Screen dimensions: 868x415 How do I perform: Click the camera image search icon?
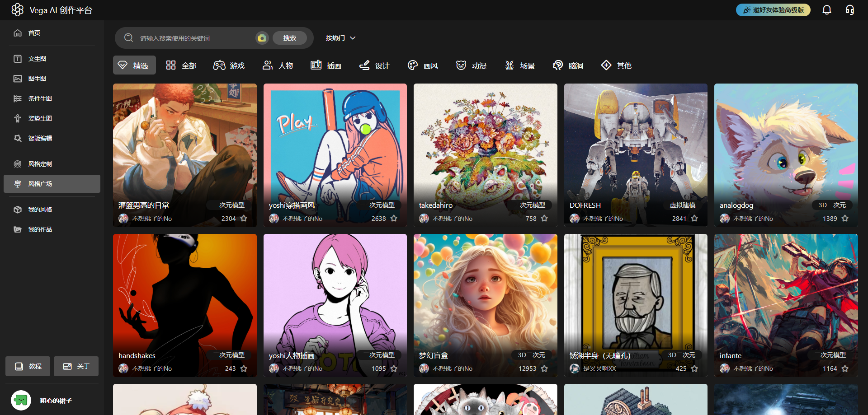pos(262,38)
